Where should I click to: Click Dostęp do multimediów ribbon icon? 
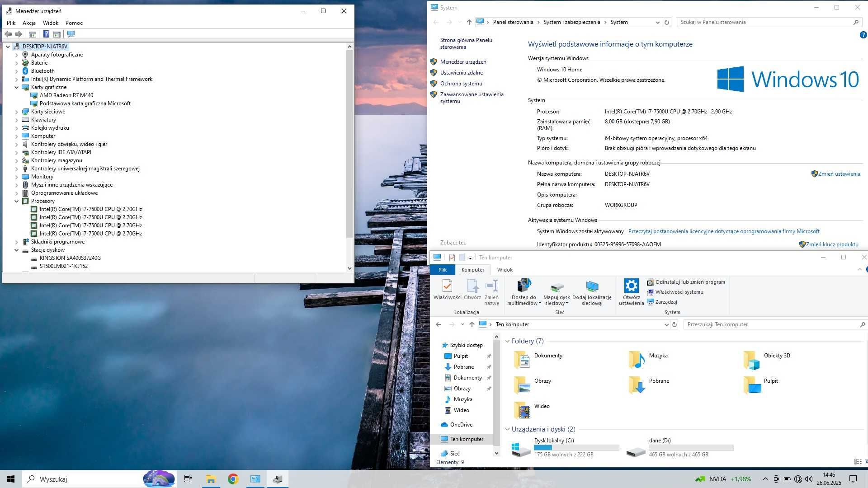pos(524,292)
